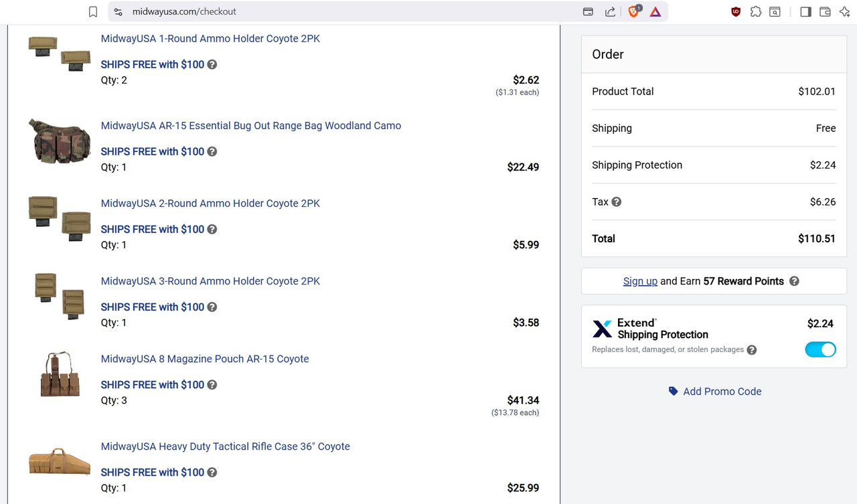Viewport: 857px width, 504px height.
Task: Disable Extend Shipping Protection toggle
Action: point(820,349)
